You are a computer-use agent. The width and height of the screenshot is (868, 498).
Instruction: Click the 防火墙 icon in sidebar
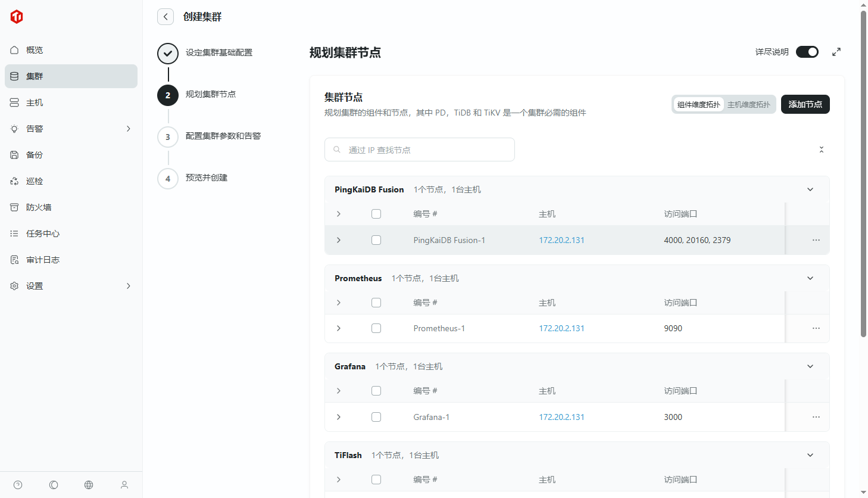(14, 207)
